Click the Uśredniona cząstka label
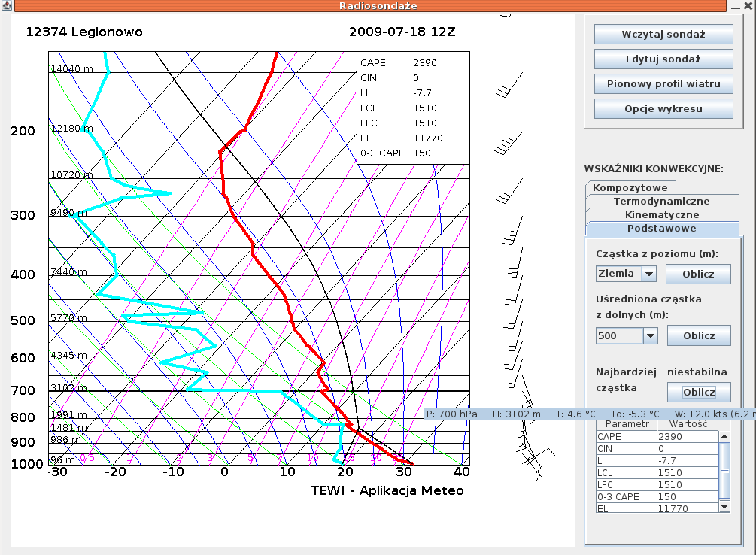This screenshot has height=555, width=756. point(648,299)
